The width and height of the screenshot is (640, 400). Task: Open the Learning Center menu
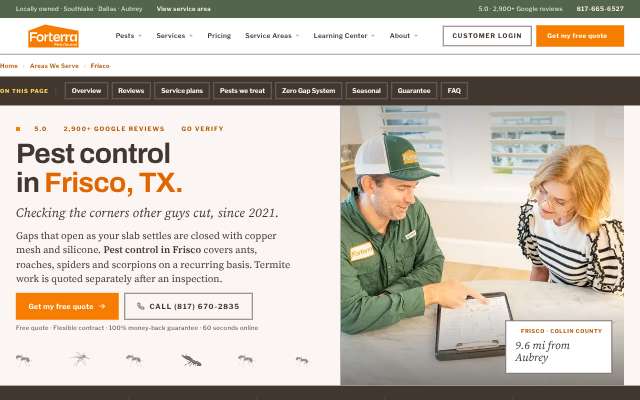click(x=340, y=36)
